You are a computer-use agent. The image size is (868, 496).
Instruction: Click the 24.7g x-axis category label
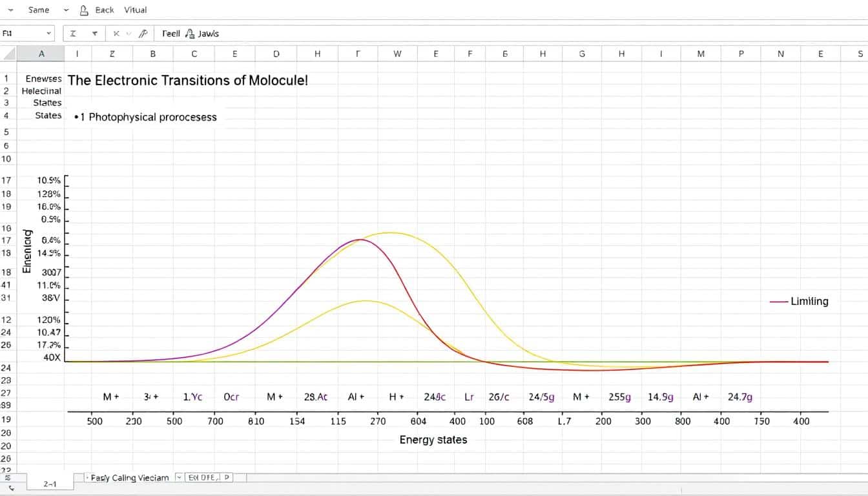point(740,397)
